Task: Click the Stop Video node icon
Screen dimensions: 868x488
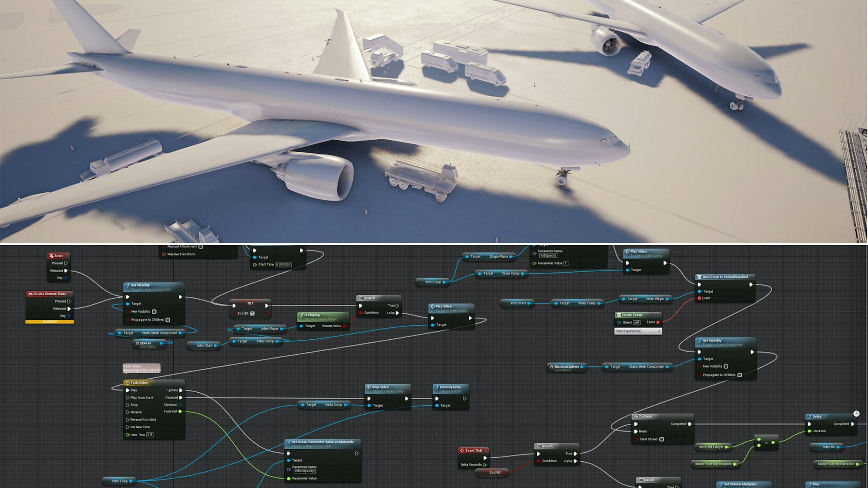Action: [369, 387]
